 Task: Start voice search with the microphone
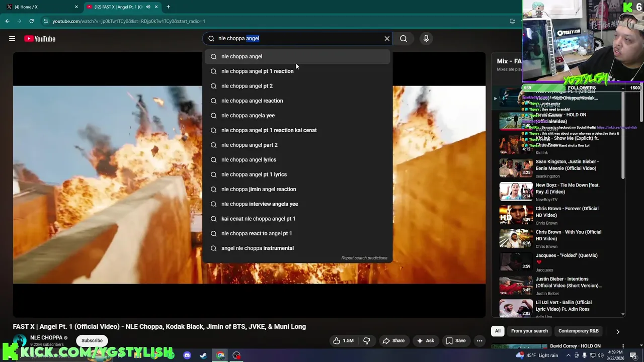click(426, 38)
